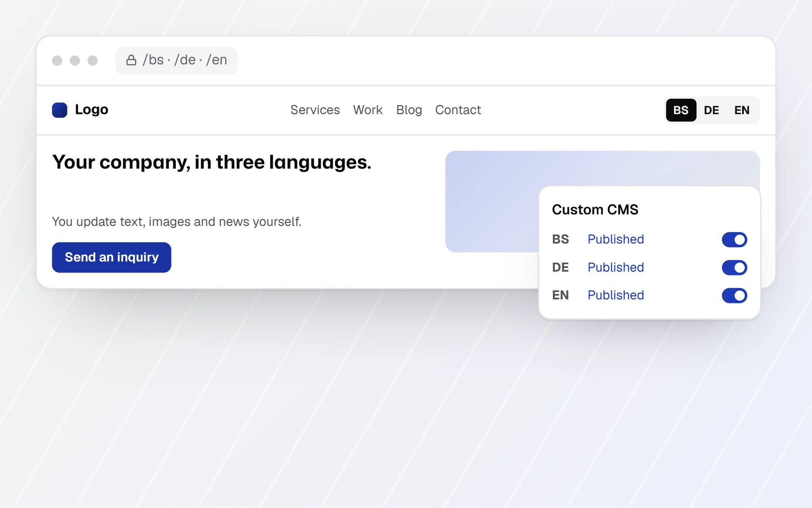Click the blue square logo icon
812x508 pixels.
click(60, 110)
